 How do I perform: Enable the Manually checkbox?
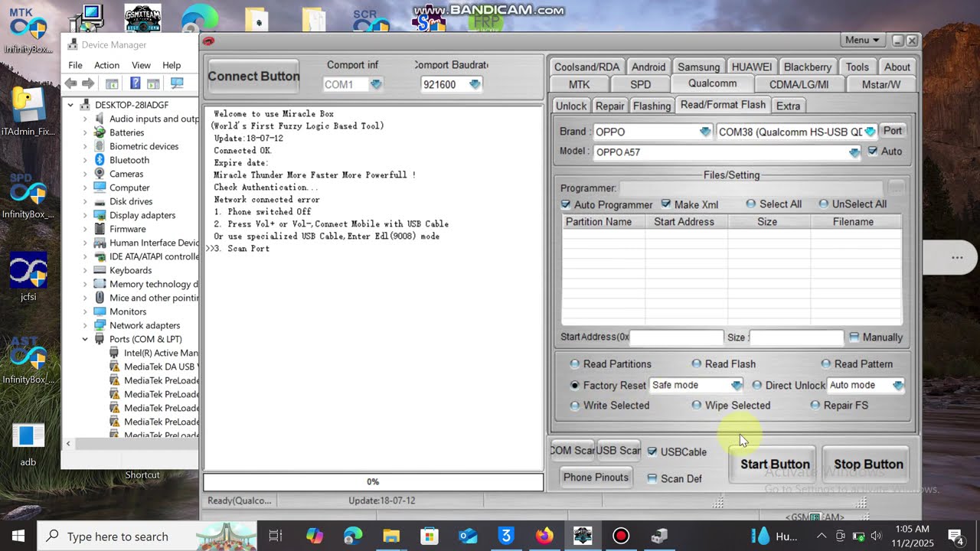[854, 337]
